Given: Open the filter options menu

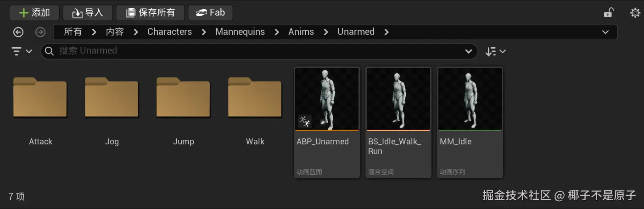Looking at the screenshot, I should (x=22, y=51).
